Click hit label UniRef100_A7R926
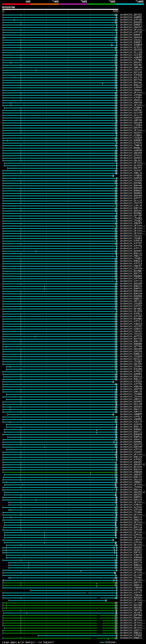The image size is (146, 644). tap(131, 382)
